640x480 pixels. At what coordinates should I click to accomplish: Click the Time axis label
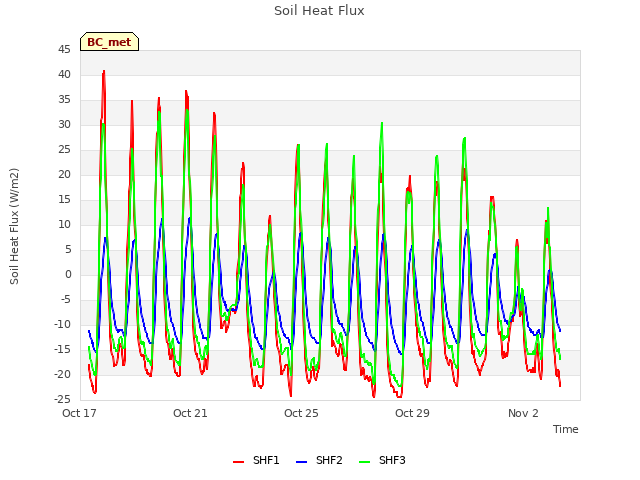pos(566,429)
